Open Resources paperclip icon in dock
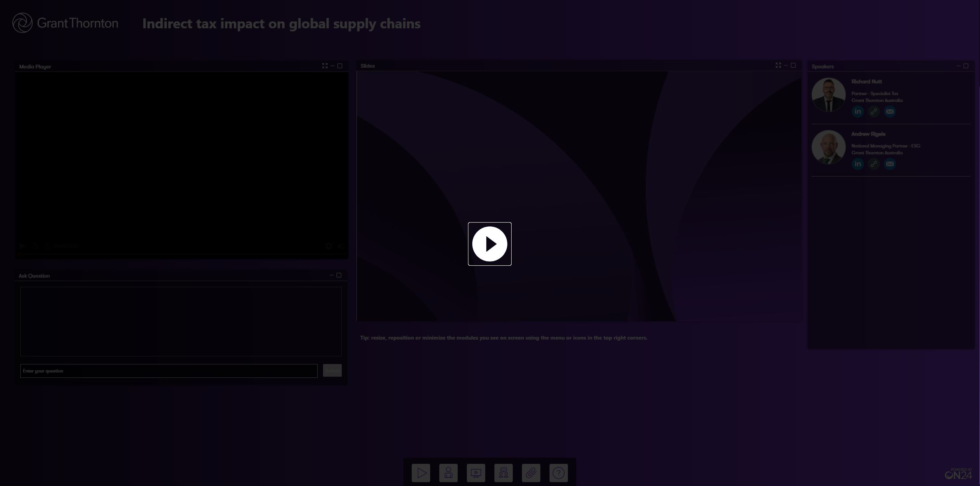Viewport: 980px width, 486px height. [531, 473]
